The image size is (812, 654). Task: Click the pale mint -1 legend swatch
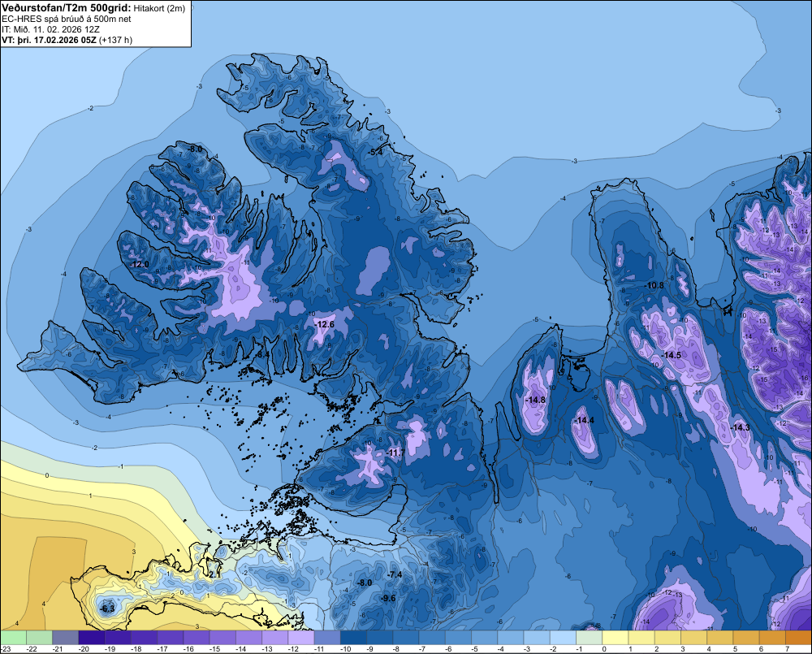click(x=590, y=638)
